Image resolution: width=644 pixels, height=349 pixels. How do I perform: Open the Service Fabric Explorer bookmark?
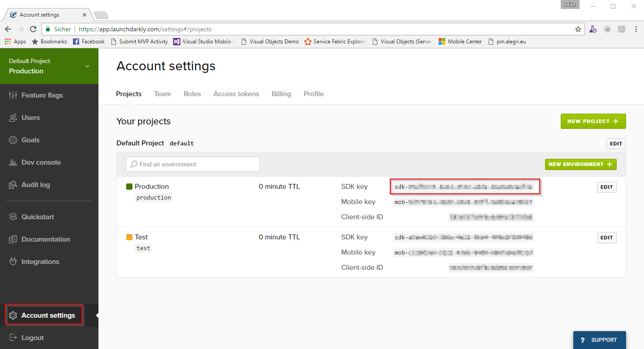pyautogui.click(x=335, y=42)
